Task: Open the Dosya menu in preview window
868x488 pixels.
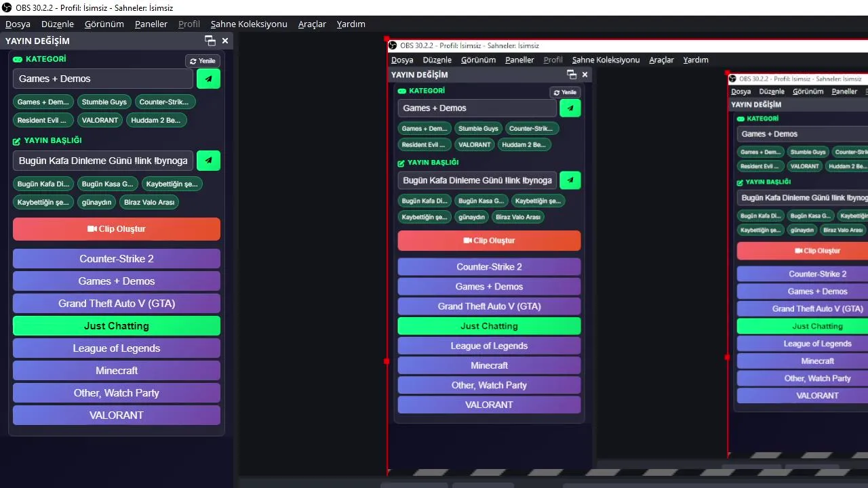Action: tap(402, 60)
